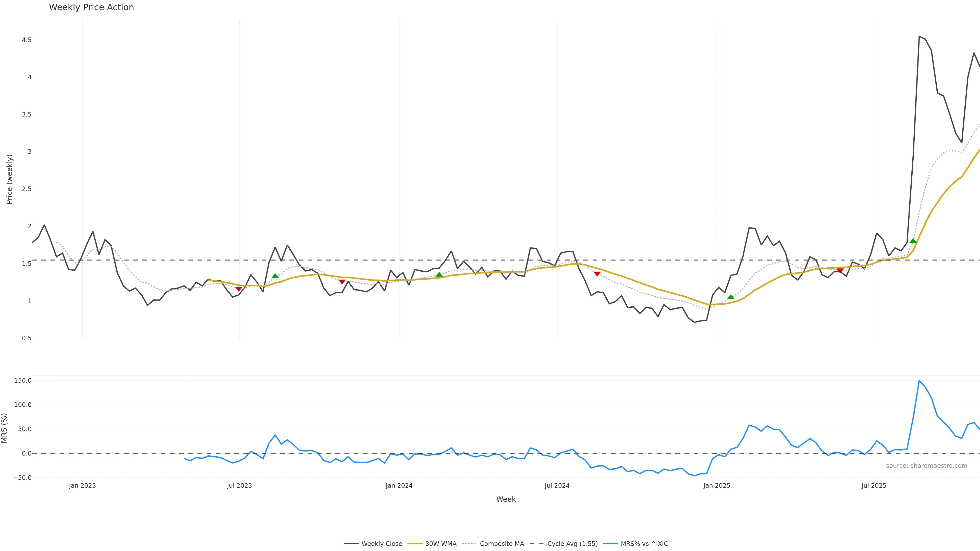Screen dimensions: 980x551
Task: Click the red down triangle after Jul 2024
Action: (x=597, y=274)
